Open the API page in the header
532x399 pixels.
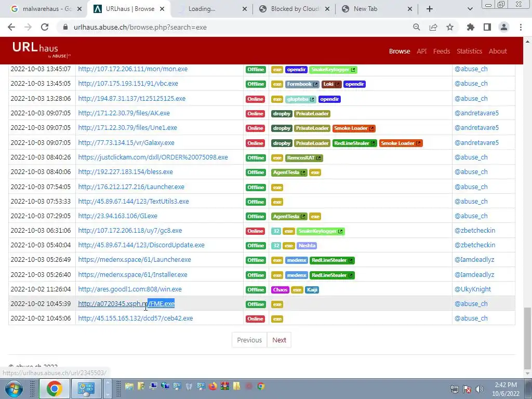(422, 51)
